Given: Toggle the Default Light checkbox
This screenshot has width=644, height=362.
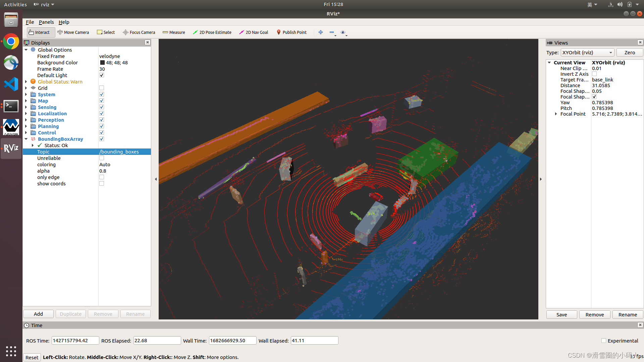Looking at the screenshot, I should point(102,75).
